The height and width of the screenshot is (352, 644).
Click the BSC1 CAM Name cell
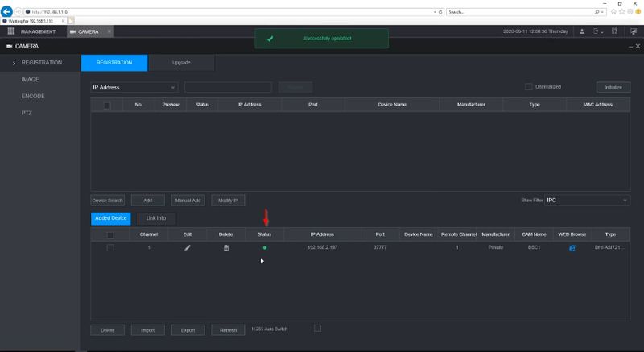tap(534, 247)
